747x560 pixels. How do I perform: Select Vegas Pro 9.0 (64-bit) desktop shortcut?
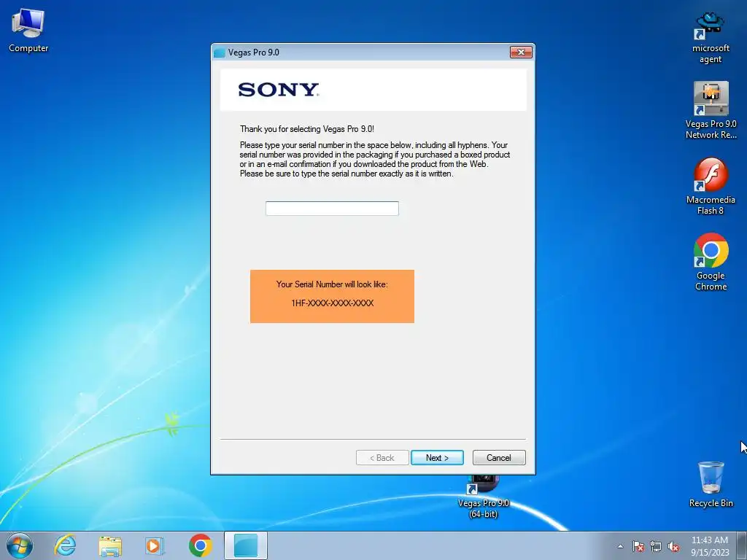point(483,497)
